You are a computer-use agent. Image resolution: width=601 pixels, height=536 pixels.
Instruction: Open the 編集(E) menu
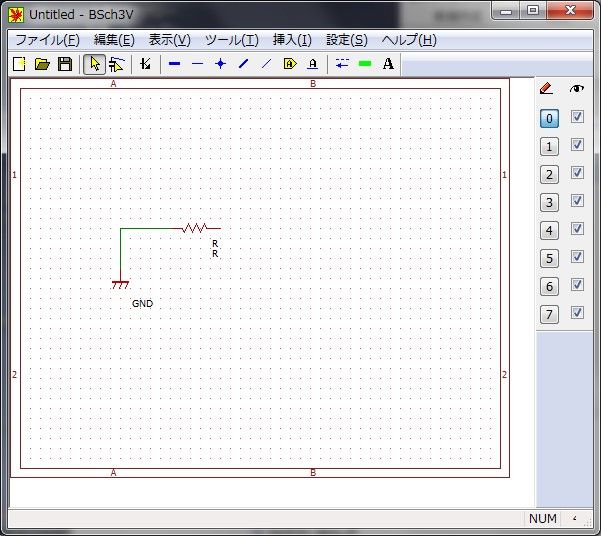pyautogui.click(x=114, y=40)
